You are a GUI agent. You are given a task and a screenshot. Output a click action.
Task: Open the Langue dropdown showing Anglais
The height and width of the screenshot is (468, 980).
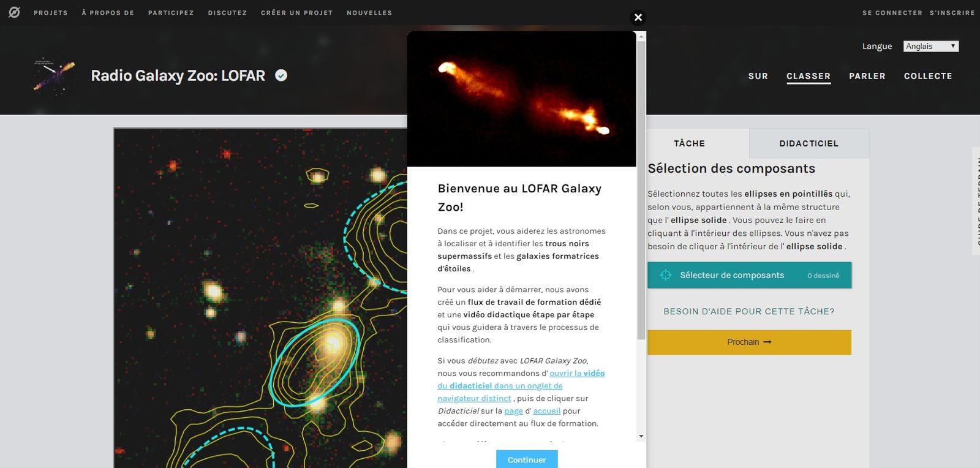931,47
